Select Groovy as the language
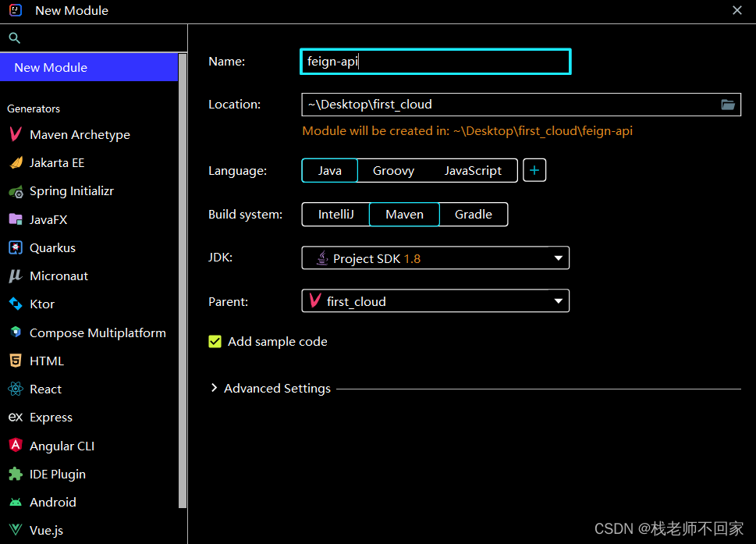Image resolution: width=756 pixels, height=544 pixels. [x=393, y=170]
